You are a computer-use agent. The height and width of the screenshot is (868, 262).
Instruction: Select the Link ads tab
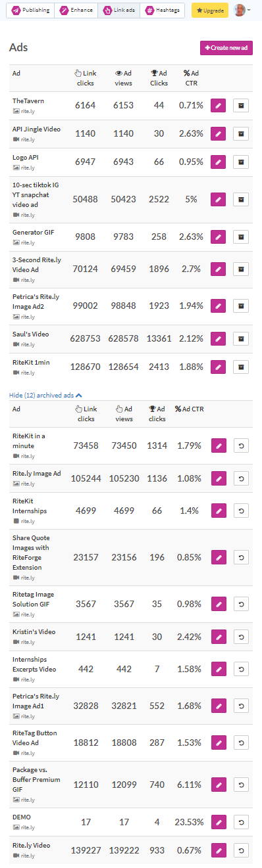[x=118, y=11]
